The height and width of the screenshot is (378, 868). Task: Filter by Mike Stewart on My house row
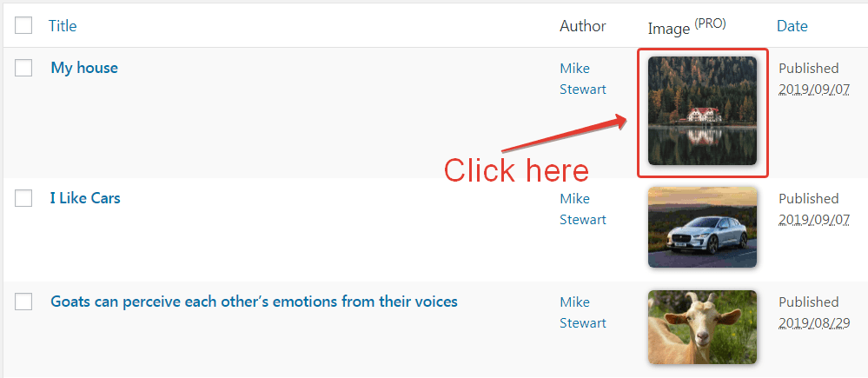(x=583, y=78)
